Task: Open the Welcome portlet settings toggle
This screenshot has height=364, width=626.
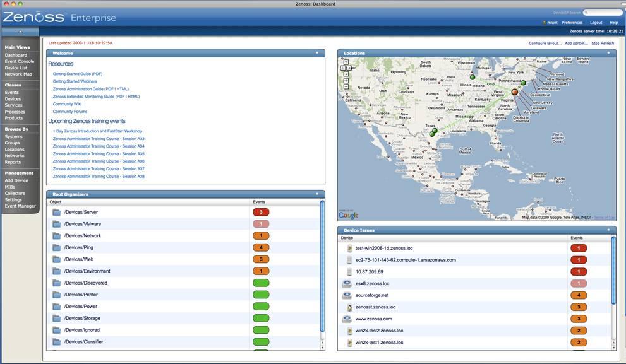Action: 317,52
